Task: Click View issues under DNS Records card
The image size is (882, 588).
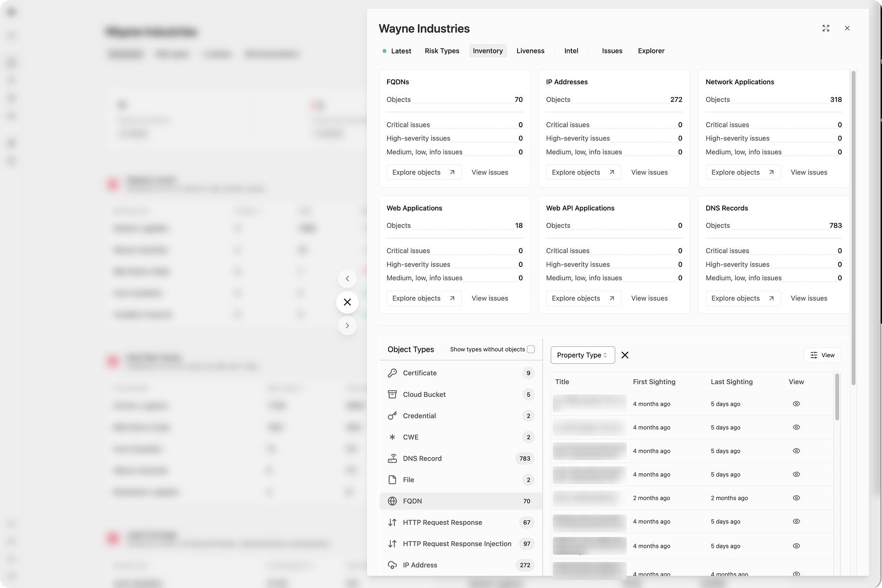Action: (x=808, y=298)
